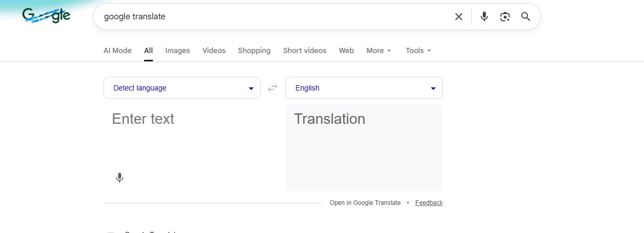
Task: Click the Translation output box
Action: point(364,148)
